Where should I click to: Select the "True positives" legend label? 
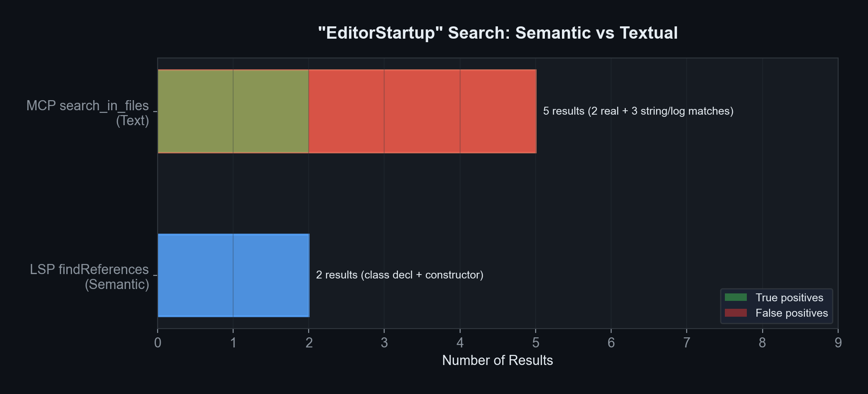tap(789, 297)
